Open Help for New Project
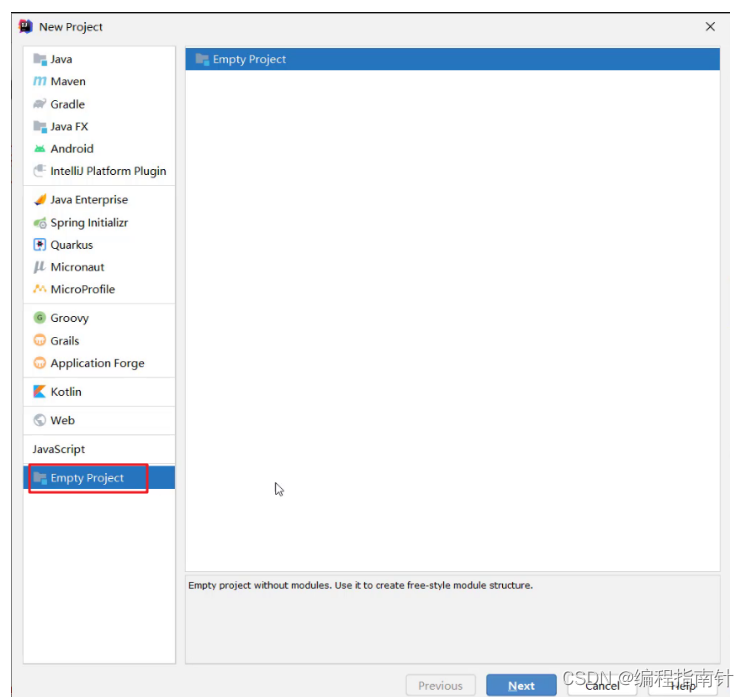Screen dimensions: 749x697 coord(683,686)
